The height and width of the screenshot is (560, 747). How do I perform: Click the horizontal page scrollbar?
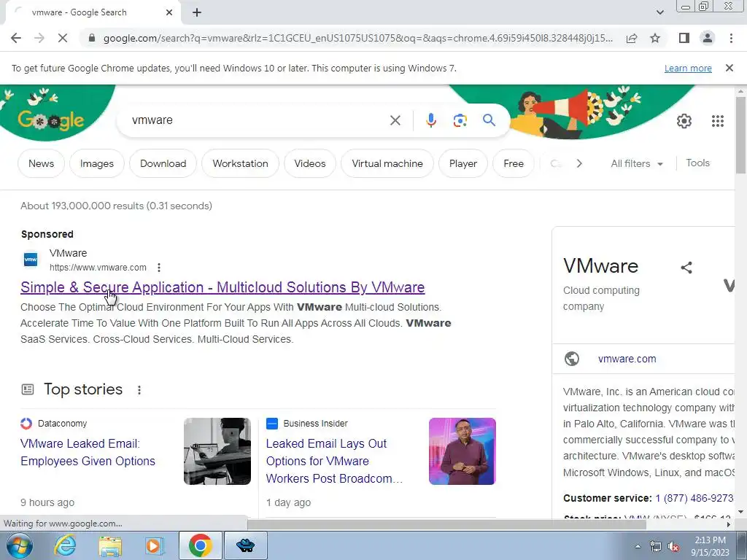[x=446, y=525]
